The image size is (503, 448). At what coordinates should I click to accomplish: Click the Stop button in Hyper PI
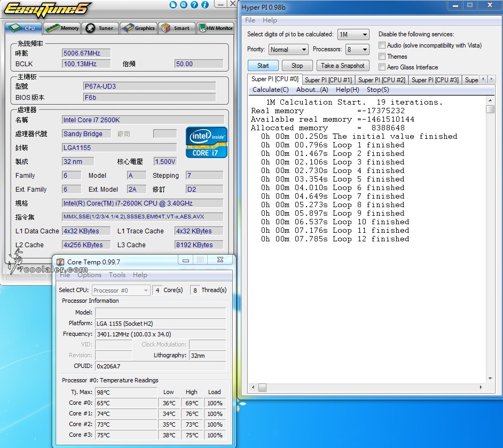[297, 66]
